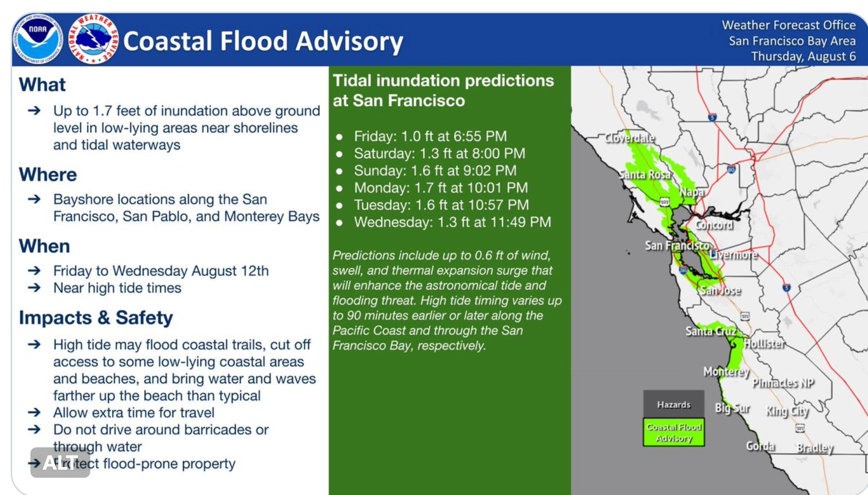Click the arrow bullet under What heading
This screenshot has height=495, width=868.
click(34, 111)
